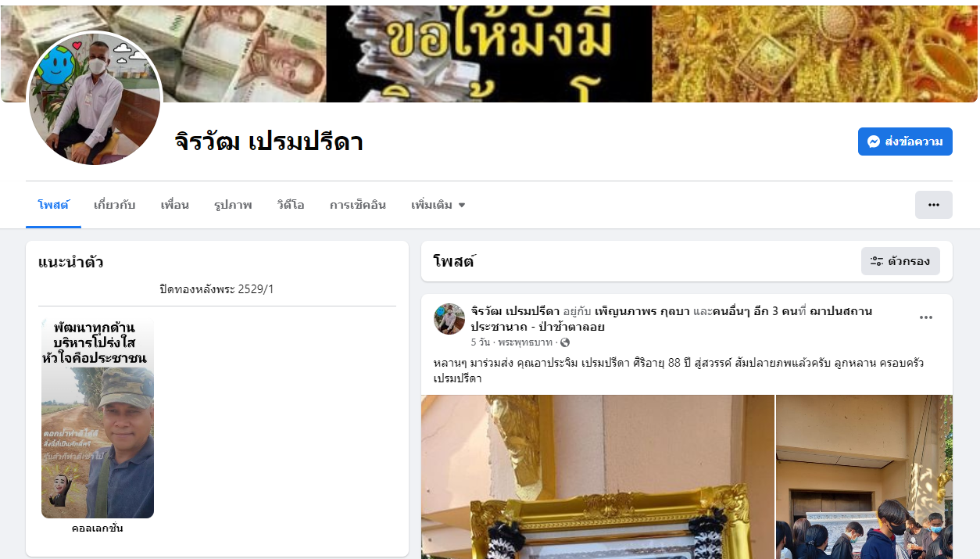Click the Messenger icon in message button
Screen dimensions: 980x559
(x=874, y=142)
